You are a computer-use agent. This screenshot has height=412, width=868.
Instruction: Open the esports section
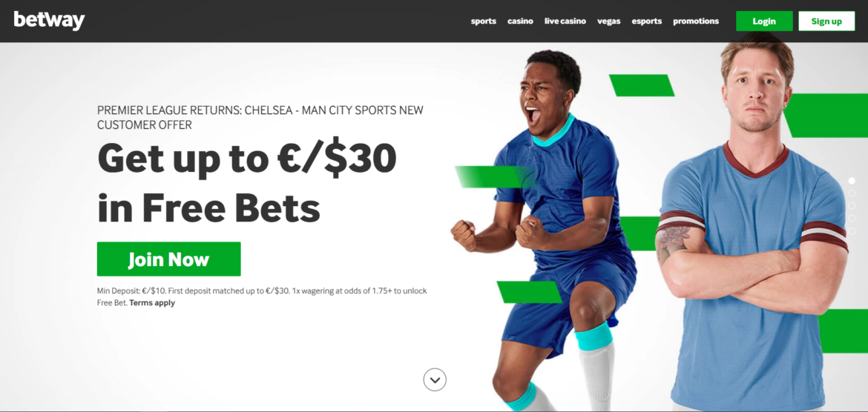tap(647, 21)
